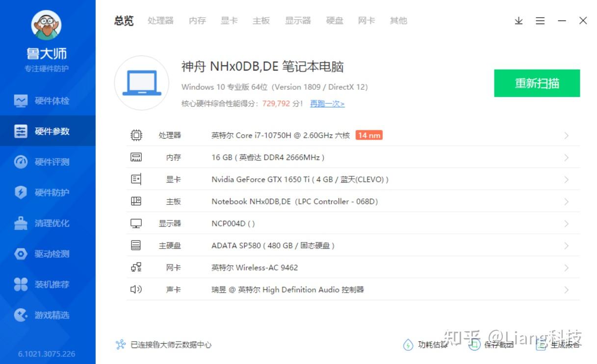Click the main disk icon
Screen dimensions: 597x364
(136, 245)
